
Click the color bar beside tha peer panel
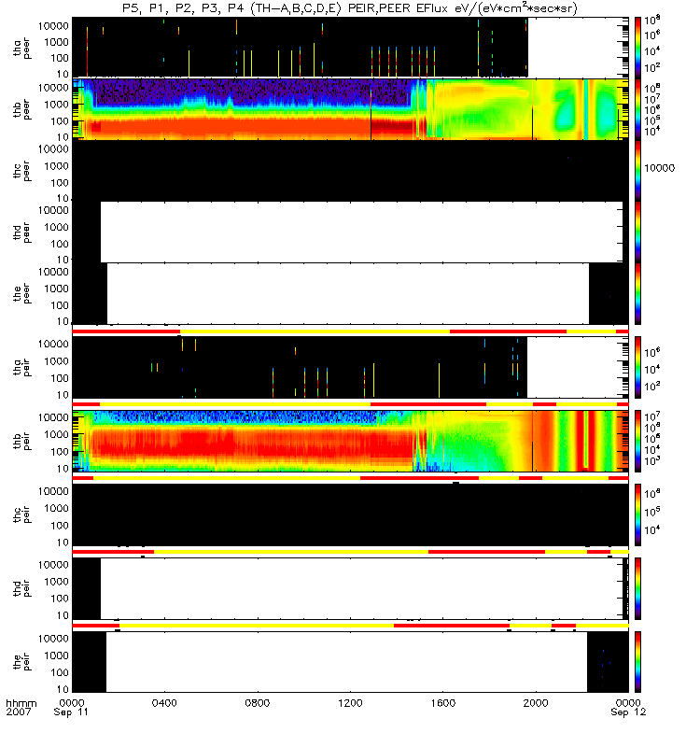point(637,47)
